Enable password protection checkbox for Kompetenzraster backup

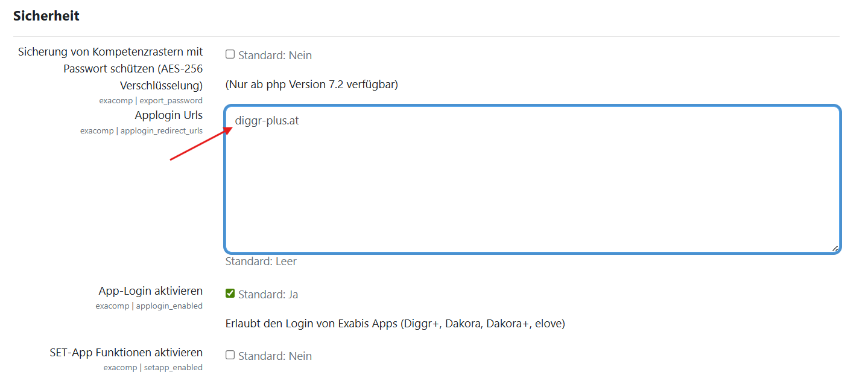[230, 54]
